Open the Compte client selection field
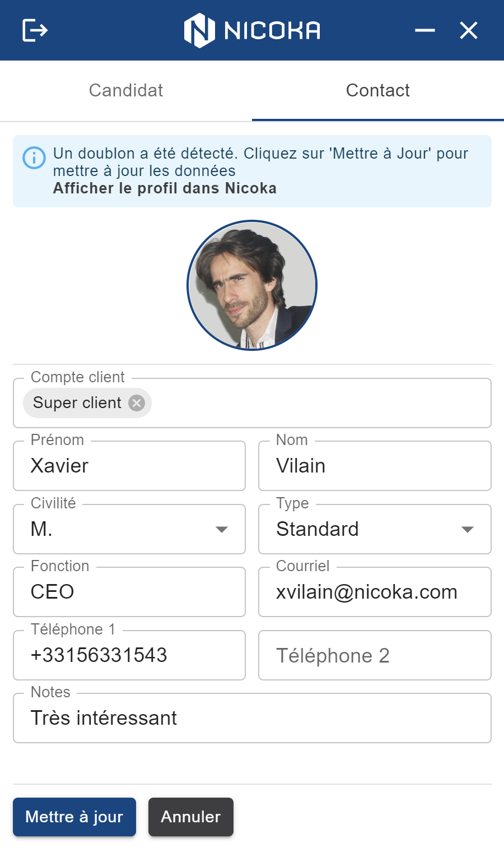The image size is (504, 852). coord(252,403)
